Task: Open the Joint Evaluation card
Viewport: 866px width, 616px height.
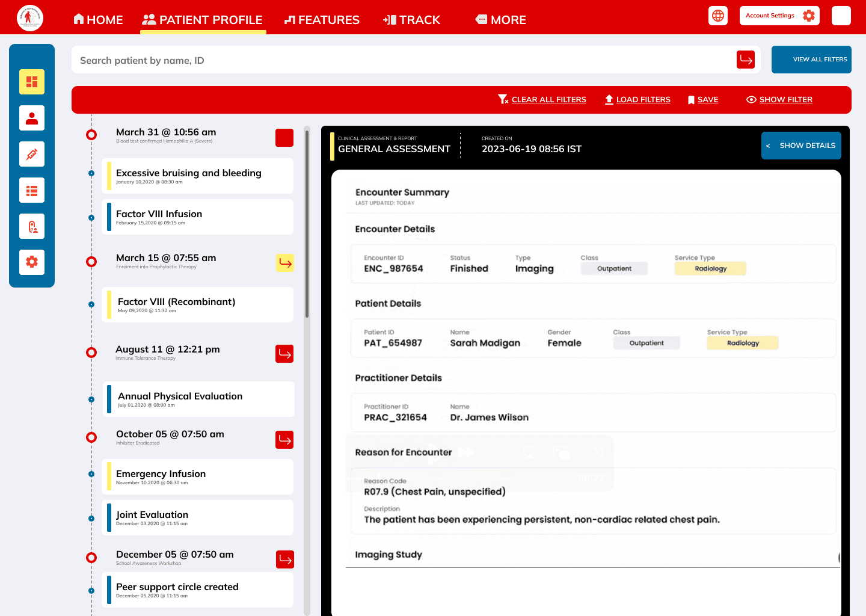Action: (x=198, y=517)
